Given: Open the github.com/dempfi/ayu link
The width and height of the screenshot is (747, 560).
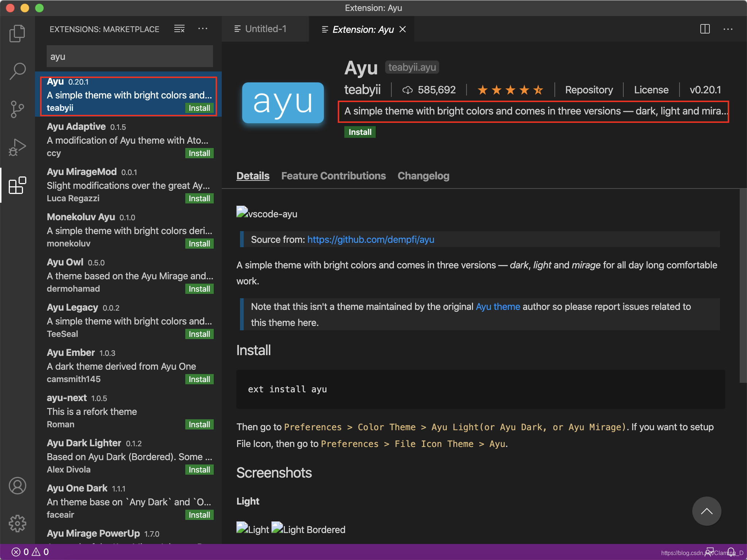Looking at the screenshot, I should click(x=371, y=240).
